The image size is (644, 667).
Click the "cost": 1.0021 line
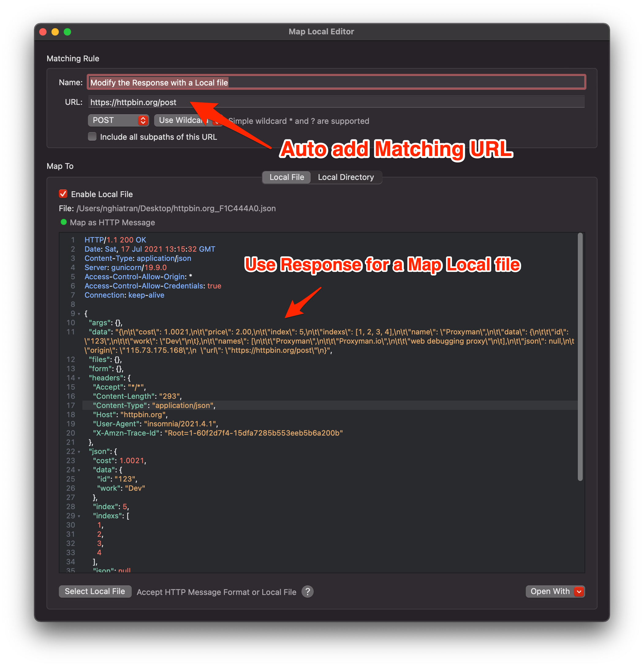tap(119, 460)
